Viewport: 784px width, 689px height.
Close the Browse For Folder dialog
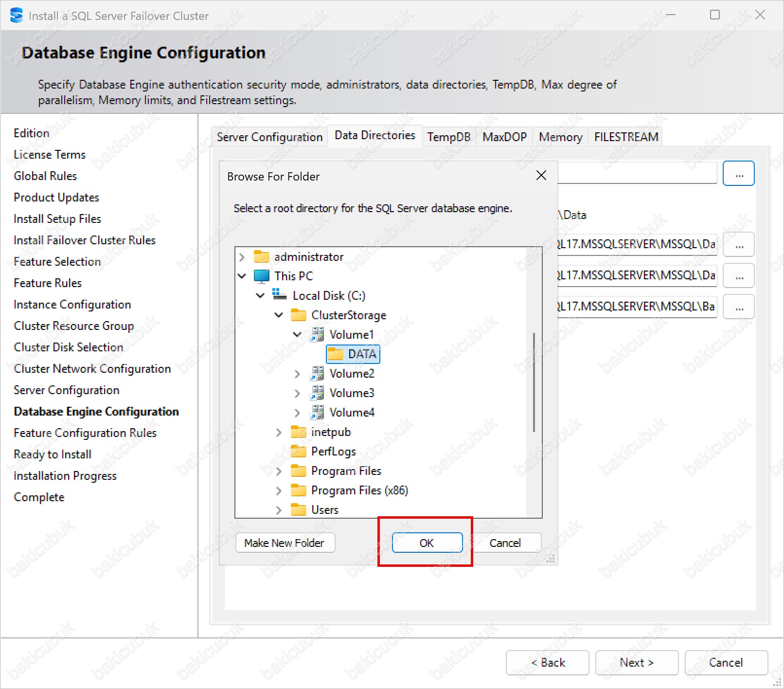coord(541,176)
